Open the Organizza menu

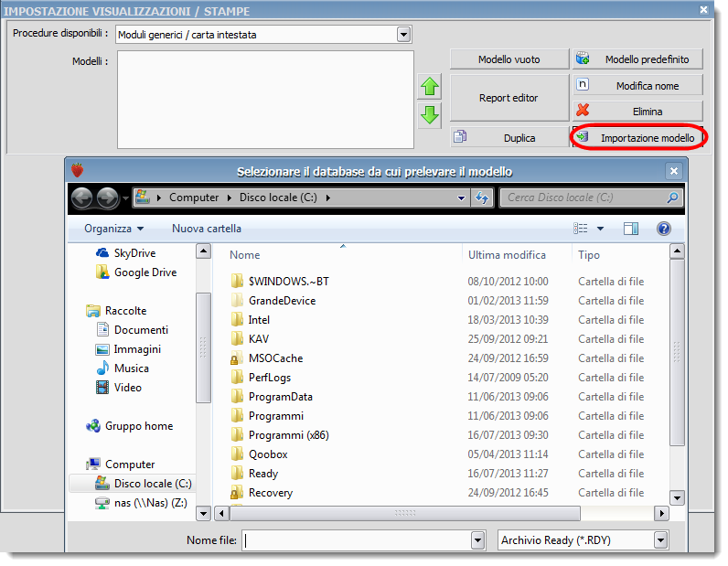click(113, 229)
